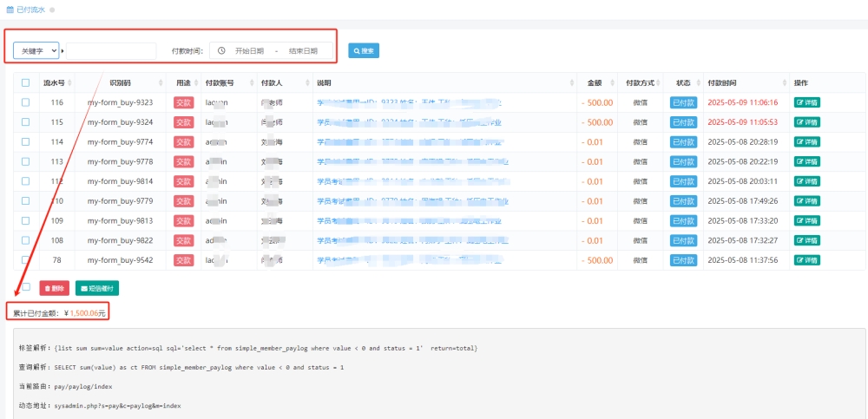This screenshot has width=868, height=419.
Task: Focus the keyword search input field
Action: point(111,51)
